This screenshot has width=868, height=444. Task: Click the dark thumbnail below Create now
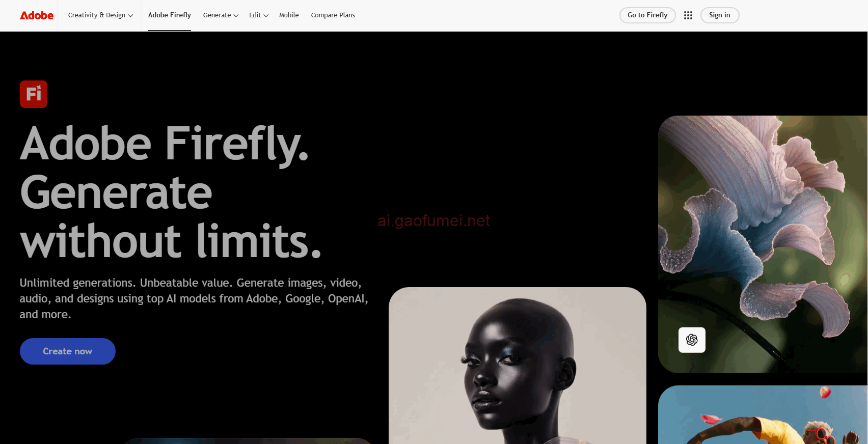click(x=248, y=441)
